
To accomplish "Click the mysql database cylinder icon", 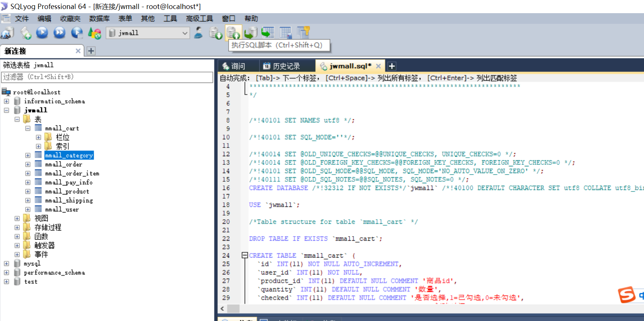I will [x=17, y=263].
